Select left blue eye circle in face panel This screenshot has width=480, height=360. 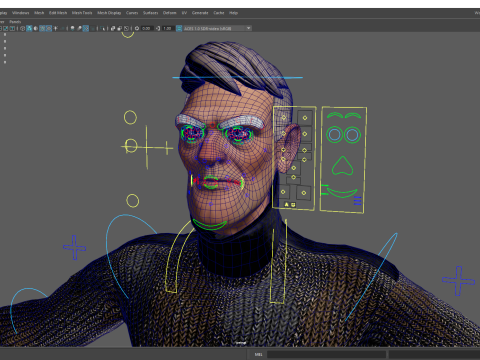(x=335, y=135)
